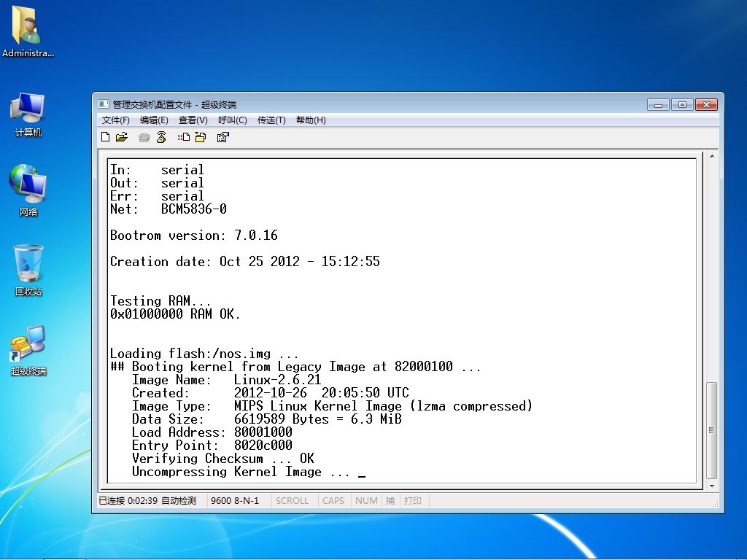Image resolution: width=747 pixels, height=560 pixels.
Task: Click the New connection toolbar icon
Action: click(105, 137)
